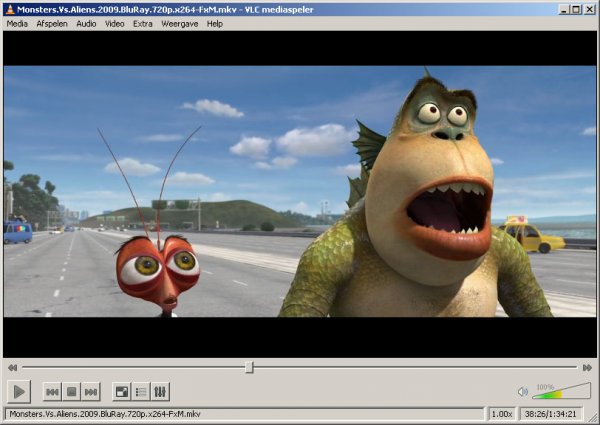
Task: Click the VLC cone icon in title bar
Action: [10, 10]
